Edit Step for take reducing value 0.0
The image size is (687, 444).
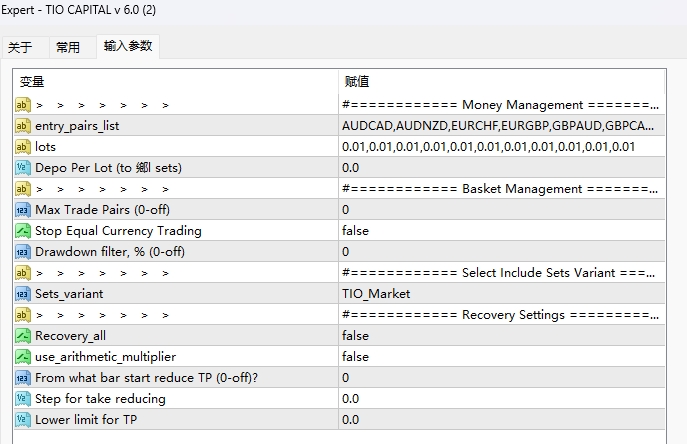tap(502, 399)
